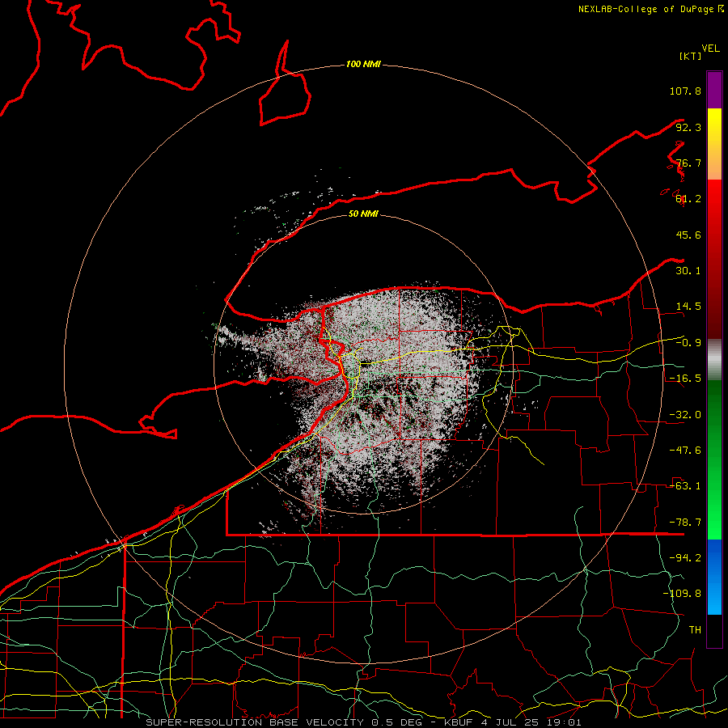Click the -109.8 legend value
The height and width of the screenshot is (728, 728).
(682, 594)
